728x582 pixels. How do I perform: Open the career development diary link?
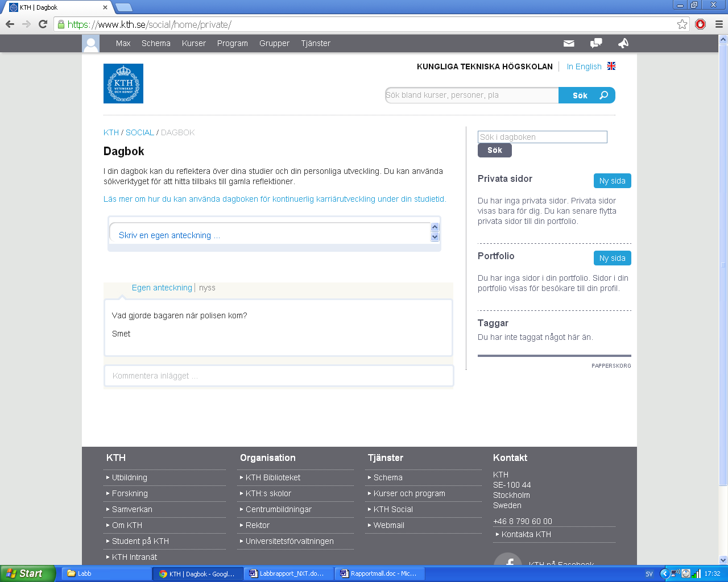tap(275, 199)
